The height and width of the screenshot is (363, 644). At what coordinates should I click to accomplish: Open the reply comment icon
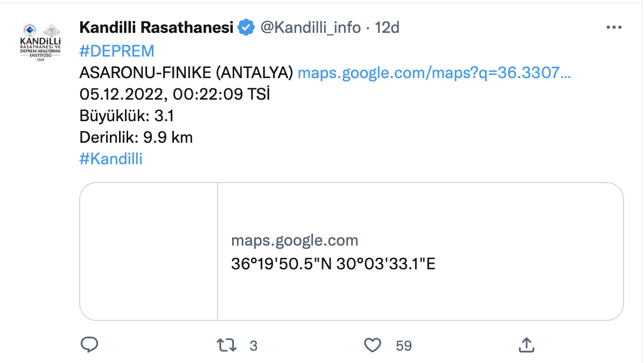coord(90,345)
